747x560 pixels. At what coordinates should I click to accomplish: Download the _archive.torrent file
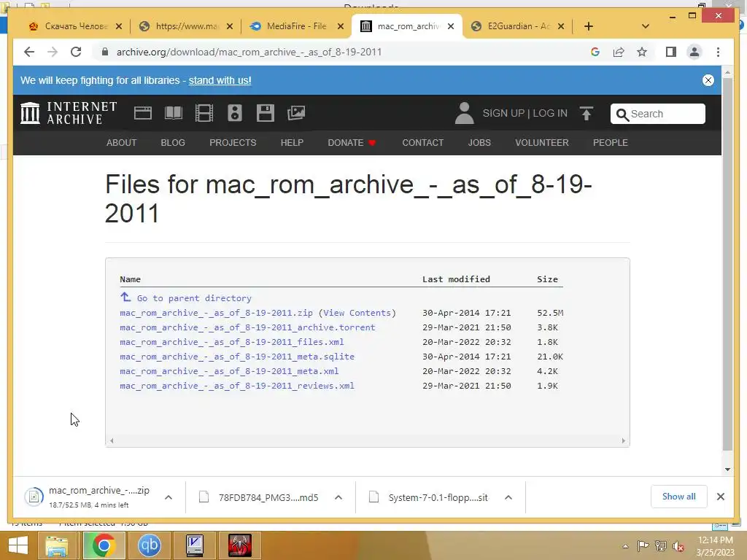pyautogui.click(x=247, y=327)
